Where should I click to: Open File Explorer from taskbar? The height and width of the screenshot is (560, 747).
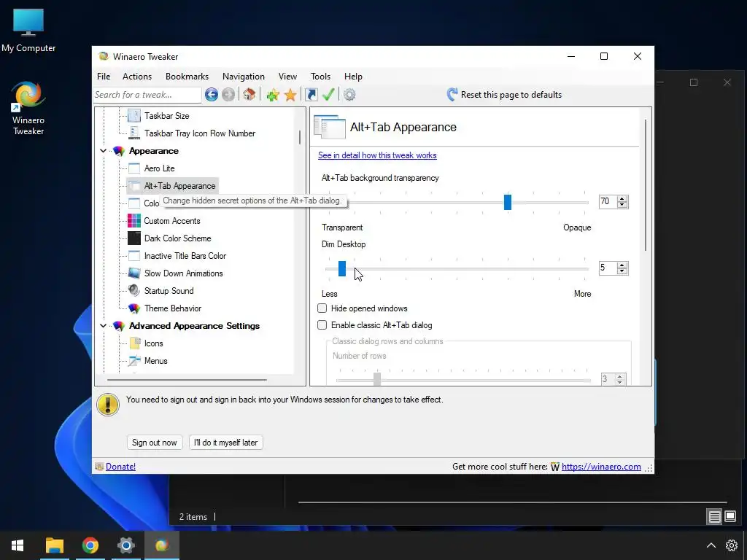click(55, 545)
